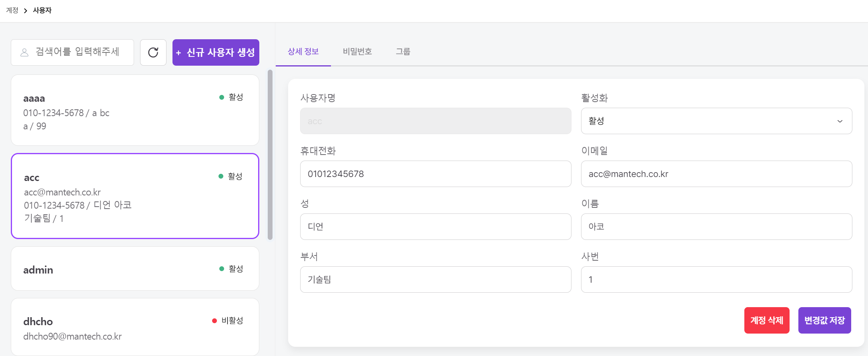Open the 그룹 tab
This screenshot has width=868, height=356.
tap(403, 52)
